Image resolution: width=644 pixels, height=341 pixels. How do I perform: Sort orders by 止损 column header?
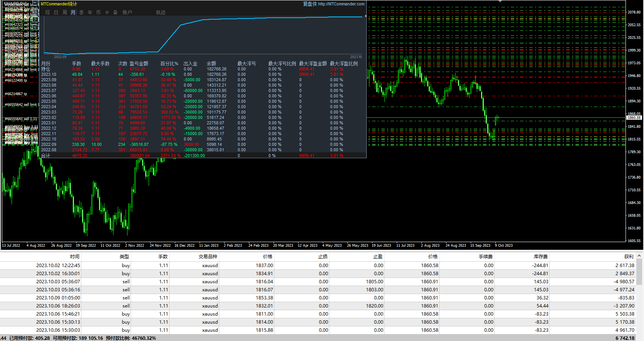(x=323, y=256)
